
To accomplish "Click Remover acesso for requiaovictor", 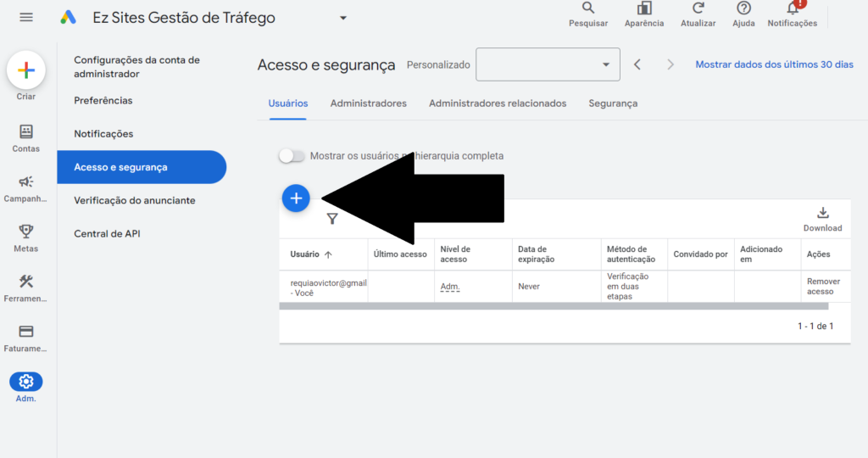I will (823, 287).
